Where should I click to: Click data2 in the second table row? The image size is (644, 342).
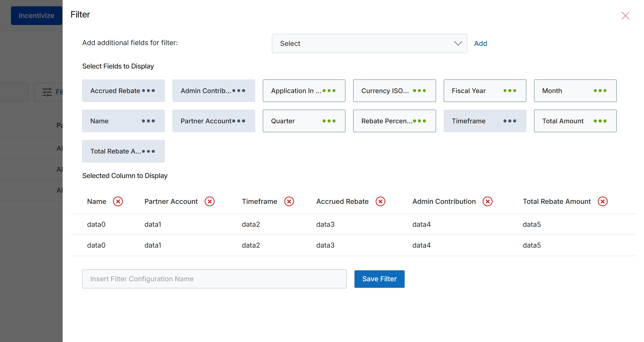pos(251,245)
